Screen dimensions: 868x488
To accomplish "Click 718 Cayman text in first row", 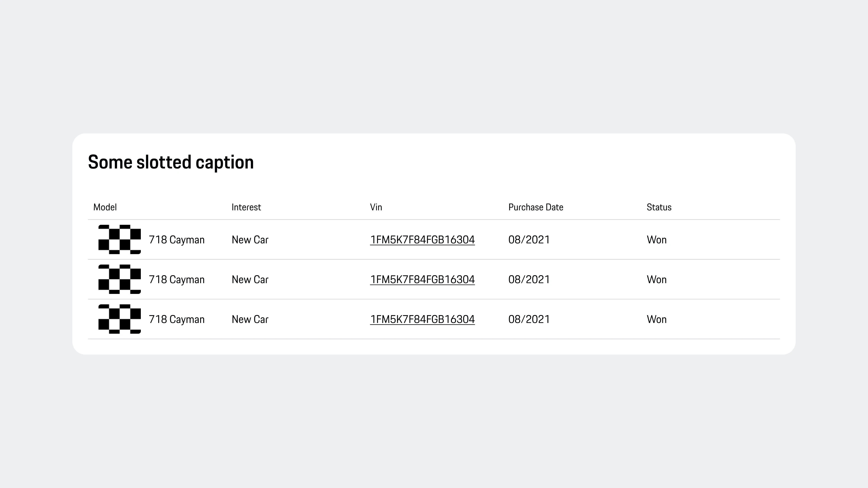I will pos(177,240).
